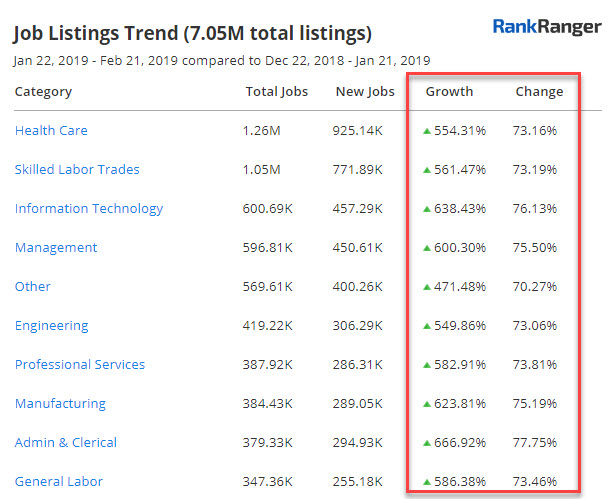Click the Job Listings Trend title
609x499 pixels.
[192, 34]
